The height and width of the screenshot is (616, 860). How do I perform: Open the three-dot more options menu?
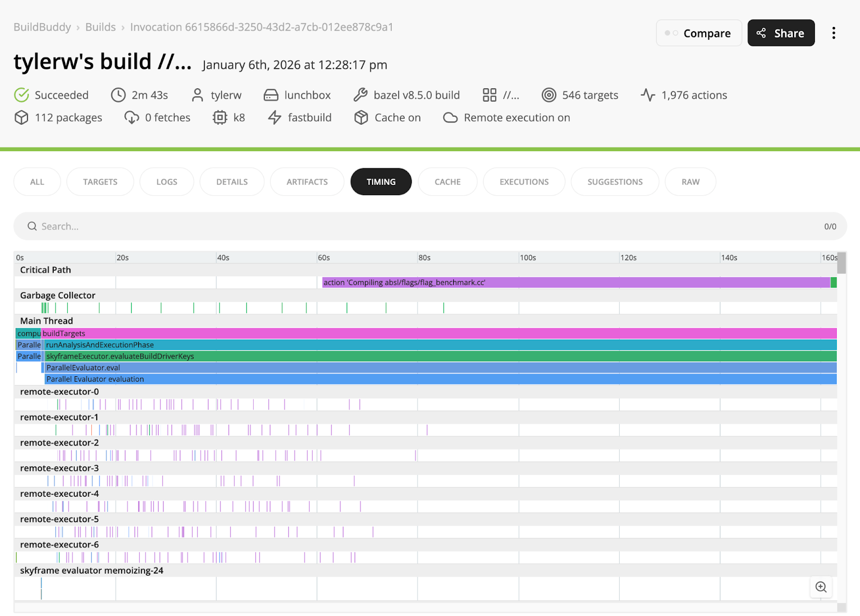[x=834, y=33]
